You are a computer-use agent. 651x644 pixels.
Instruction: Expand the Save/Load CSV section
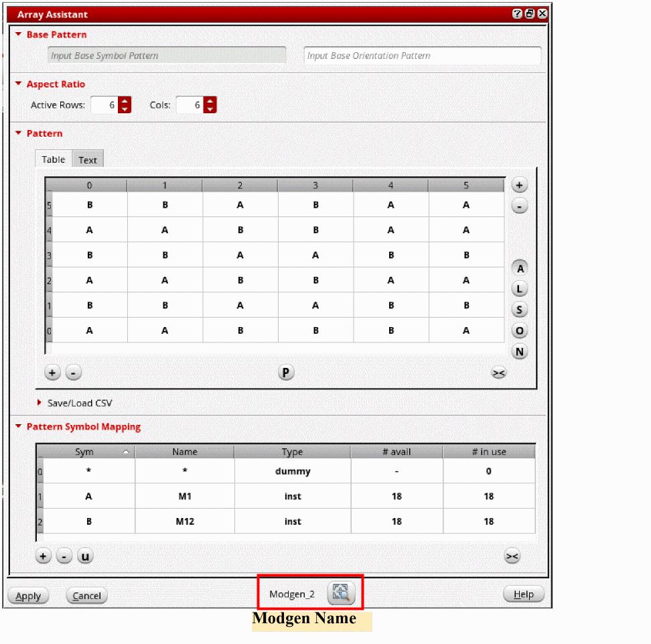point(39,402)
